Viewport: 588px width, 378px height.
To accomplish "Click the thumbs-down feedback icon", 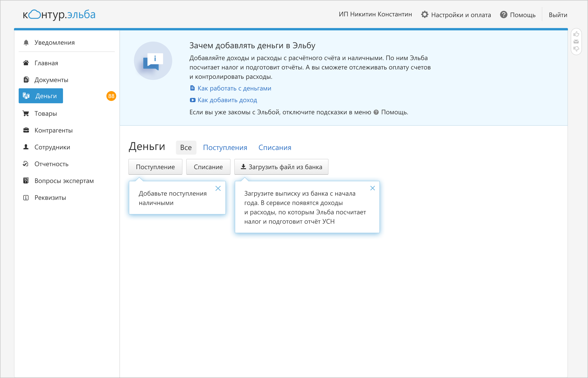I will point(576,49).
